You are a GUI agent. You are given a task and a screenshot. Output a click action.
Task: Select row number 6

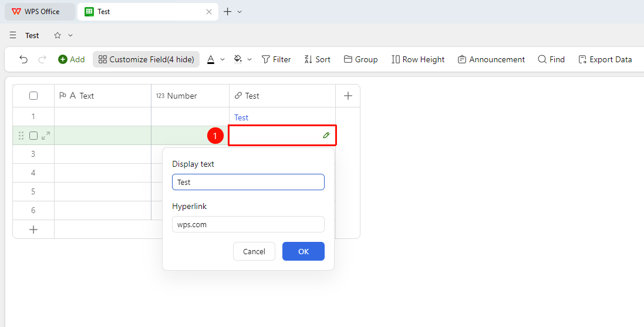33,210
